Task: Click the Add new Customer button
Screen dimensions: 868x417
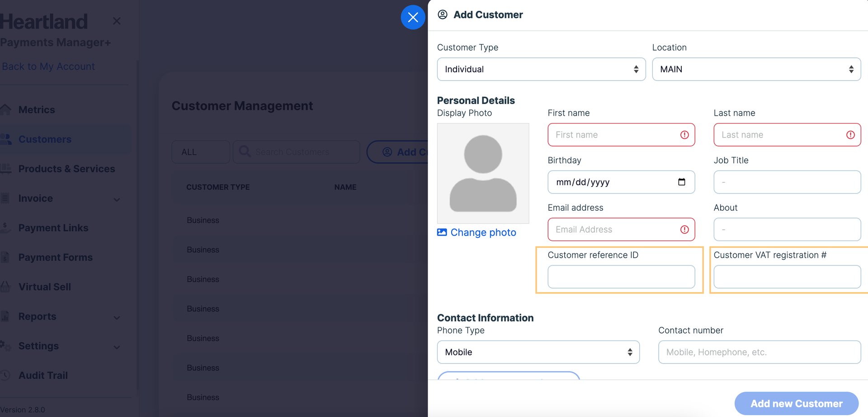Action: point(796,403)
